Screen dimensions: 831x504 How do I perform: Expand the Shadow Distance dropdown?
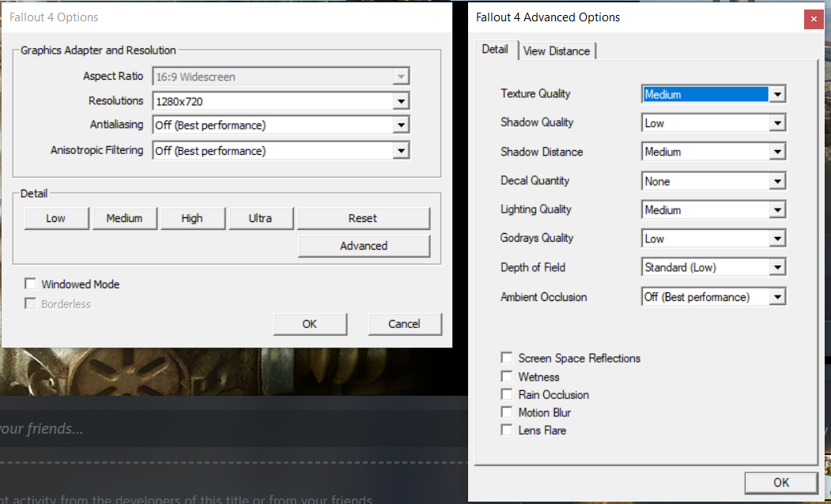(713, 152)
